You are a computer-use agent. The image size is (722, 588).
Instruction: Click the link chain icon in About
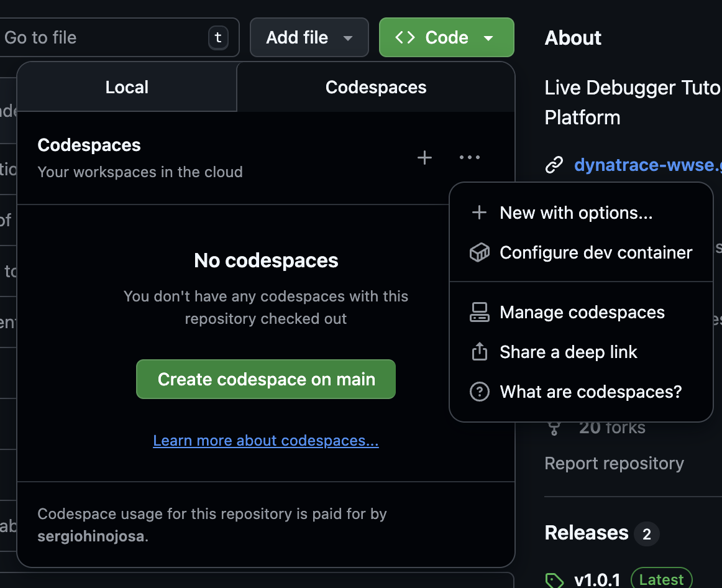coord(554,165)
